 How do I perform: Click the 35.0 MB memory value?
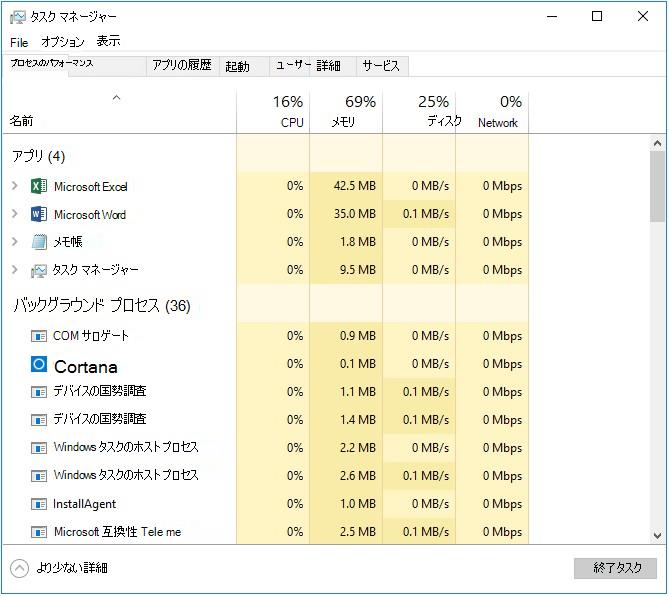coord(355,214)
